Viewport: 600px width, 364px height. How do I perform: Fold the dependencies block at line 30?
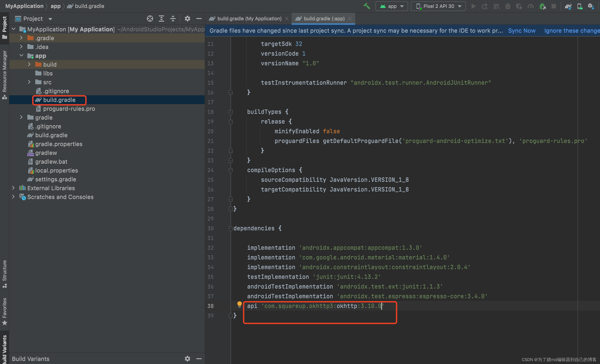[x=231, y=228]
